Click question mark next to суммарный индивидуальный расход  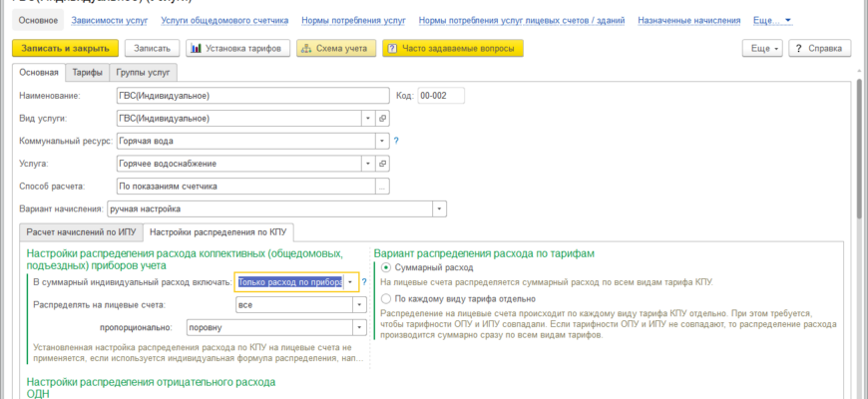coord(364,282)
